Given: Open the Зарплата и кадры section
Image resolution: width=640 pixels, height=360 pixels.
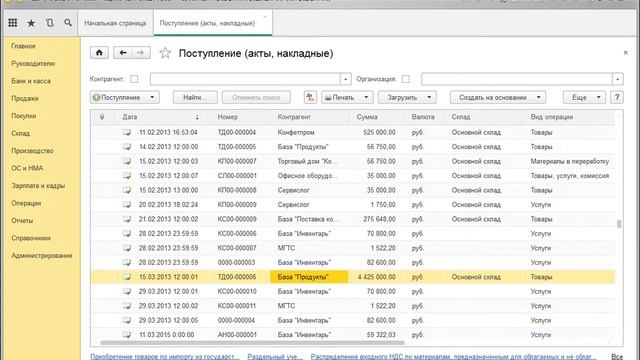Looking at the screenshot, I should tap(38, 186).
